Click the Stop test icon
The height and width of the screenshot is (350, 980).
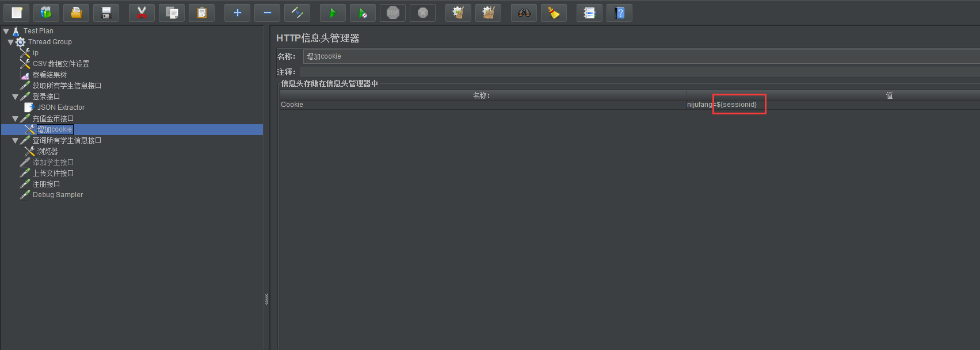pos(392,13)
